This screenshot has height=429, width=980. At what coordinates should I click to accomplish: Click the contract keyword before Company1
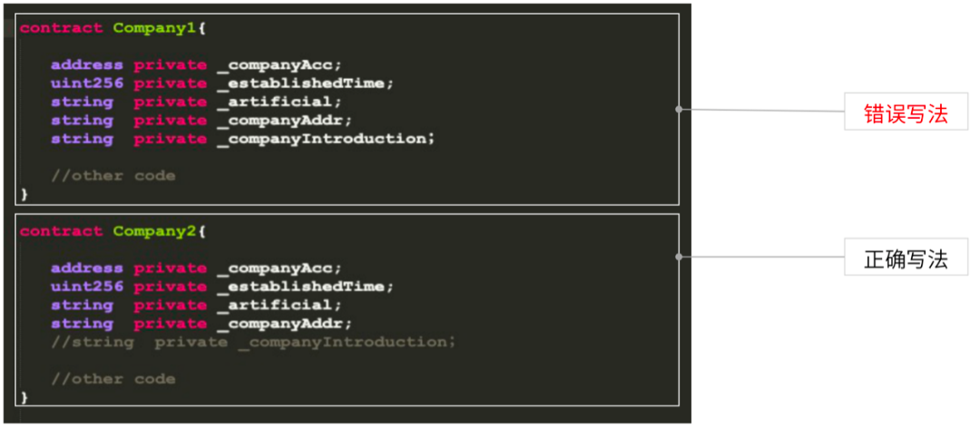coord(62,28)
